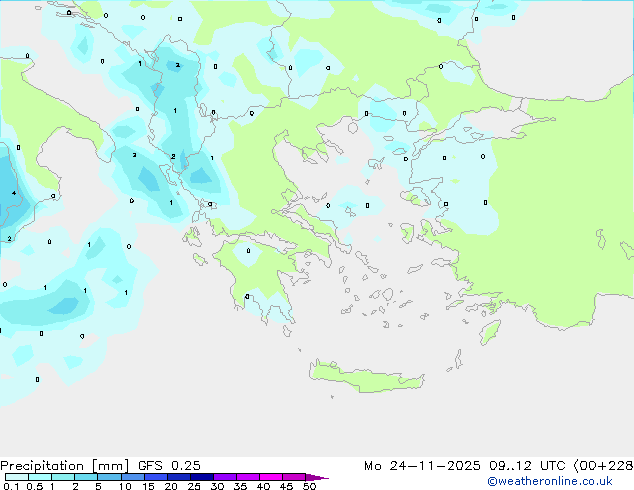Click the 'GFS 0.25' model label
The height and width of the screenshot is (490, 634).
tap(169, 466)
